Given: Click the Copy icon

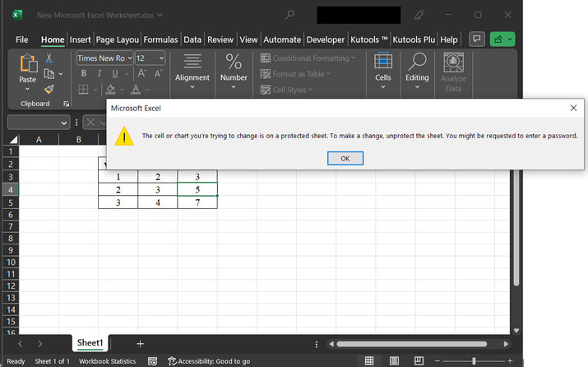Looking at the screenshot, I should pos(49,74).
